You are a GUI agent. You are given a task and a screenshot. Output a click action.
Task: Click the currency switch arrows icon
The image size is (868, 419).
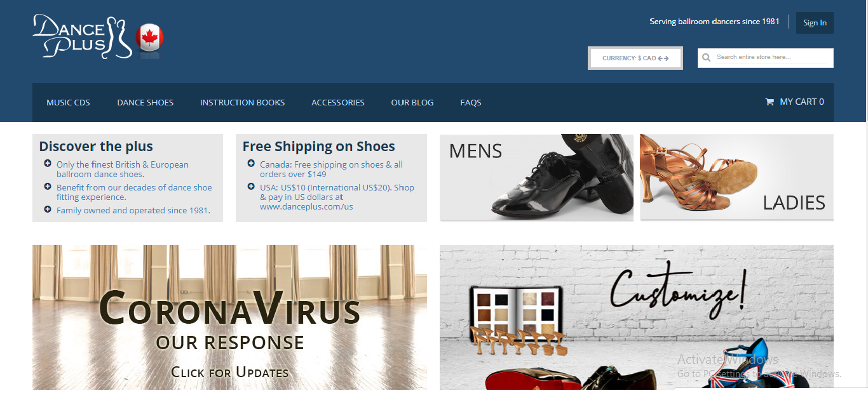[x=663, y=58]
